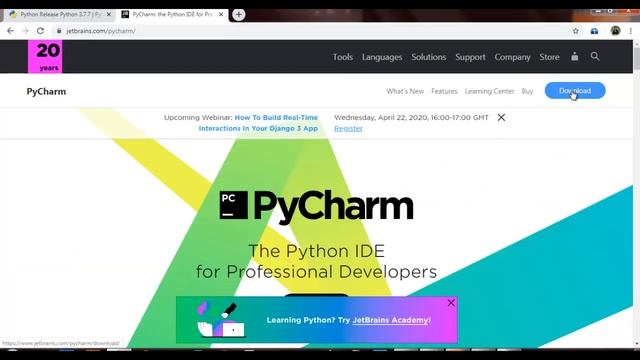Viewport: 640px width, 360px height.
Task: Open the Django 3 webinar link
Action: (x=258, y=123)
